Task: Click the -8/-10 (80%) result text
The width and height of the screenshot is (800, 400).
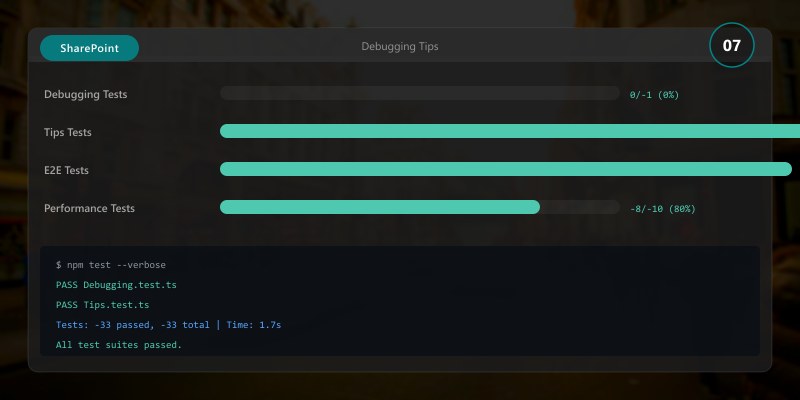Action: click(663, 209)
